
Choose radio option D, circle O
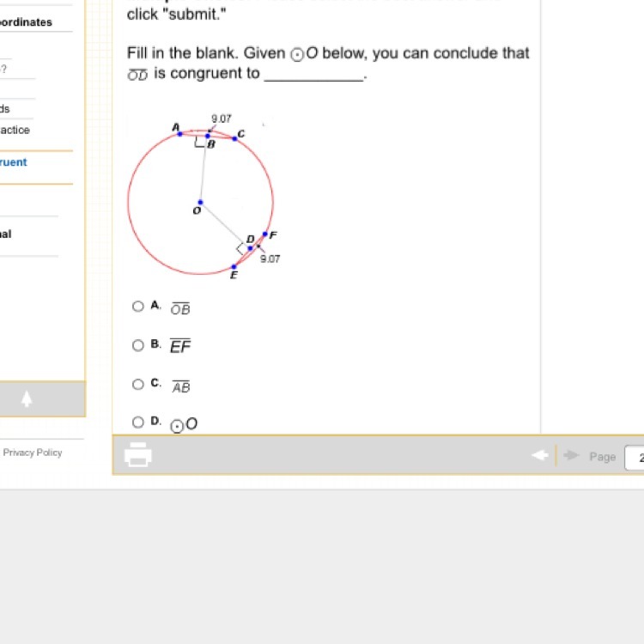(x=138, y=422)
